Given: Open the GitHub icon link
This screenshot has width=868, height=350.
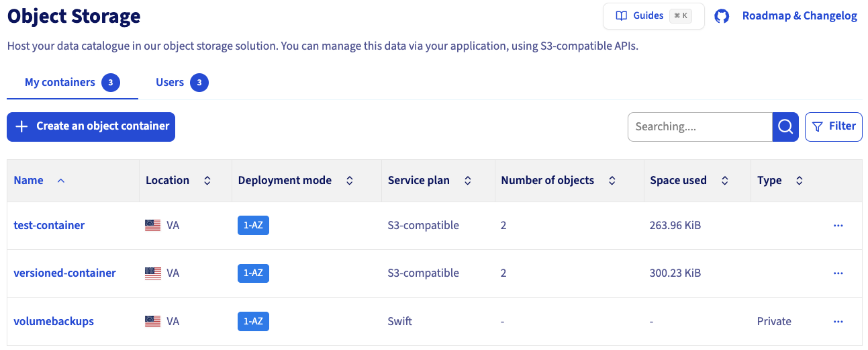Looking at the screenshot, I should pos(722,16).
